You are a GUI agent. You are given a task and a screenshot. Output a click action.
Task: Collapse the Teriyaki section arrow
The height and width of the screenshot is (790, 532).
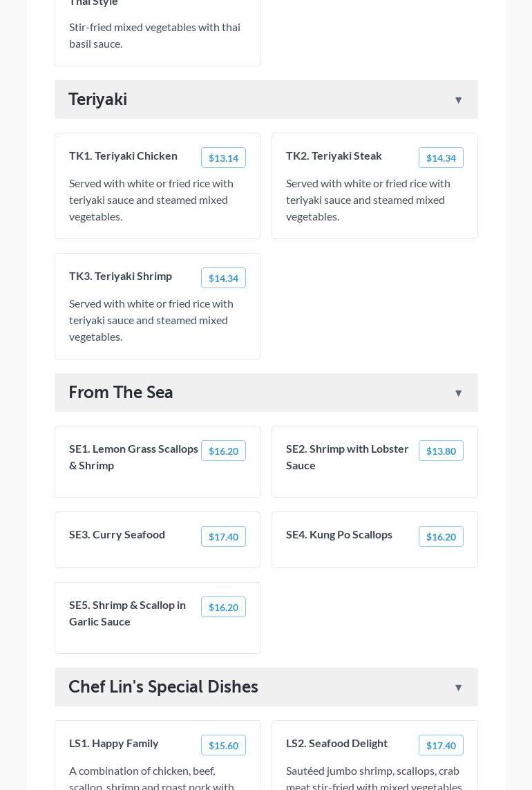click(458, 100)
